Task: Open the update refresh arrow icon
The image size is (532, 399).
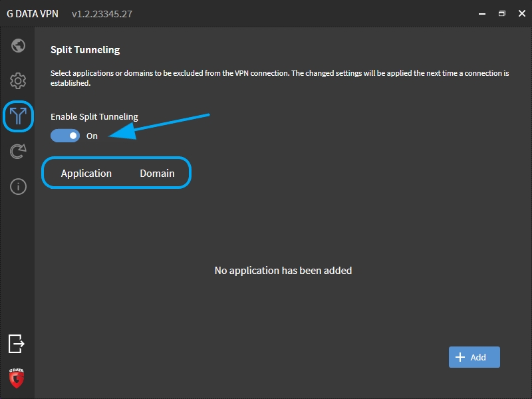Action: coord(18,152)
